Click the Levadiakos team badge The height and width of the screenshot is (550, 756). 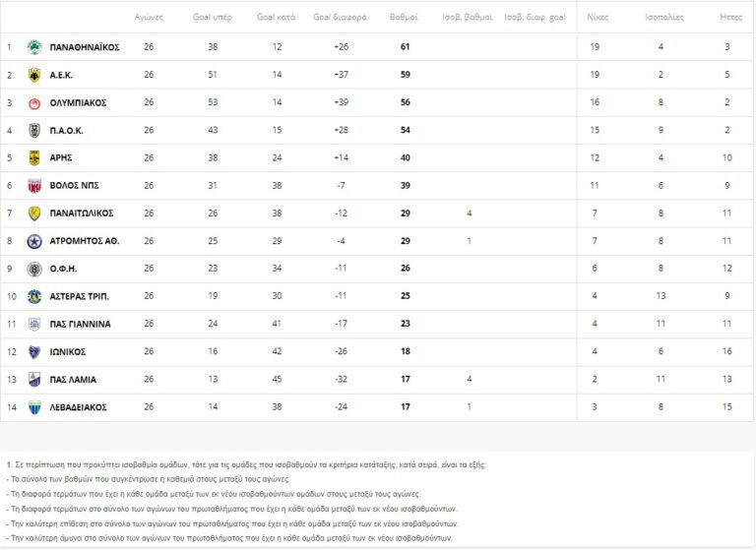click(x=34, y=407)
